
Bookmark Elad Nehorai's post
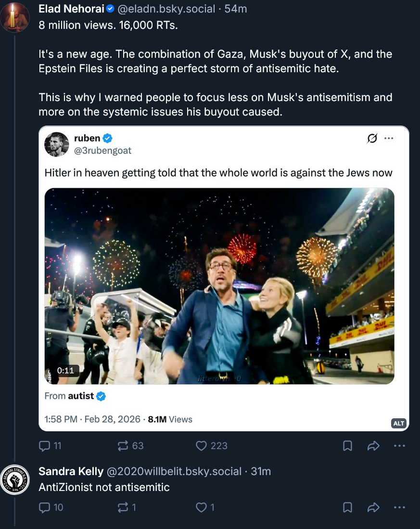[x=347, y=446]
